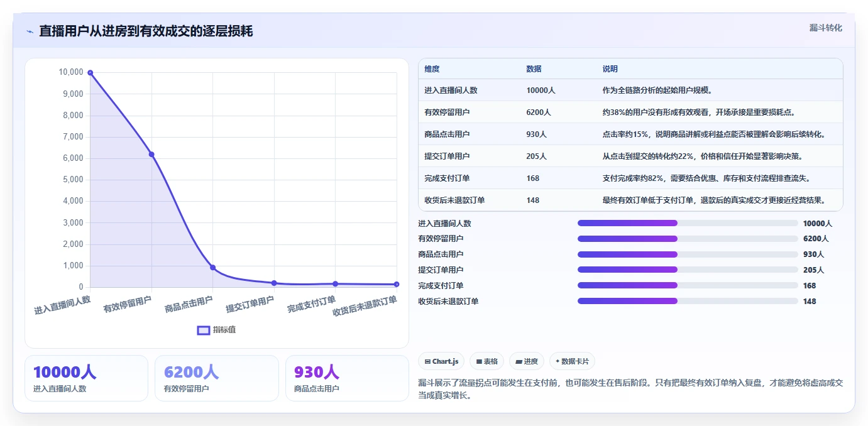Click the table cell reading 6200人
The width and height of the screenshot is (868, 426).
[x=539, y=112]
